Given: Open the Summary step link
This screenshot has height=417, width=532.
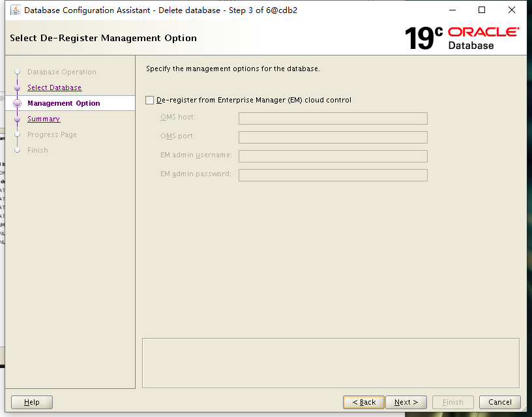Looking at the screenshot, I should [x=44, y=119].
